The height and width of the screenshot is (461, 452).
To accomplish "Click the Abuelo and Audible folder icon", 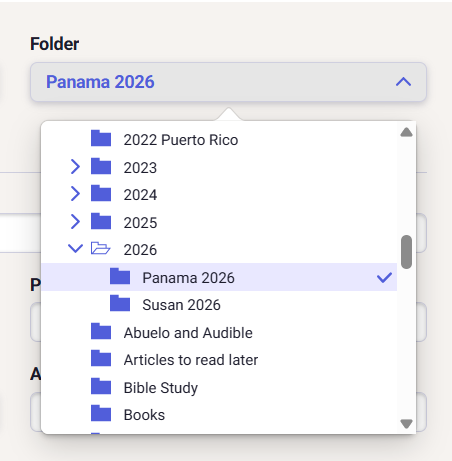I will 101,331.
